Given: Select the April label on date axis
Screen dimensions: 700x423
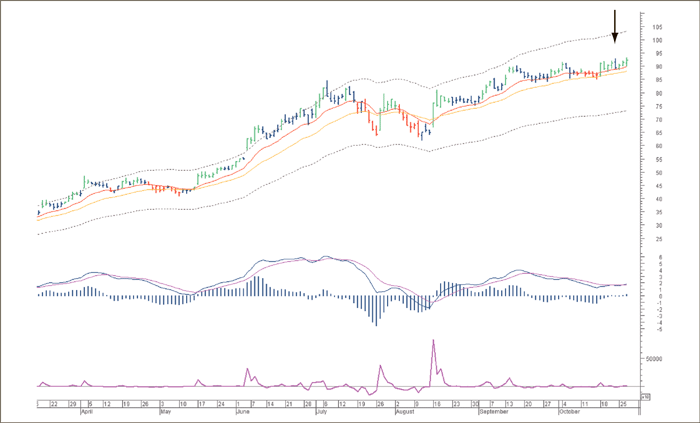Looking at the screenshot, I should click(x=87, y=411).
